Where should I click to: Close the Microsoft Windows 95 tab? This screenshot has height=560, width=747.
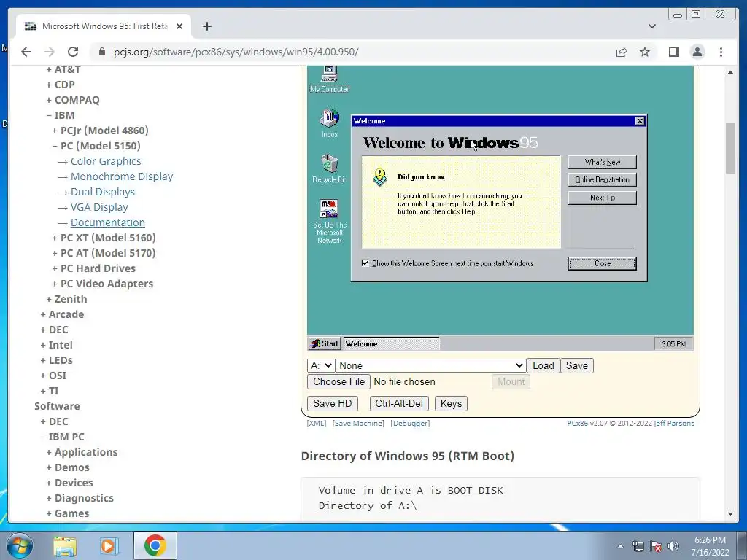coord(179,26)
